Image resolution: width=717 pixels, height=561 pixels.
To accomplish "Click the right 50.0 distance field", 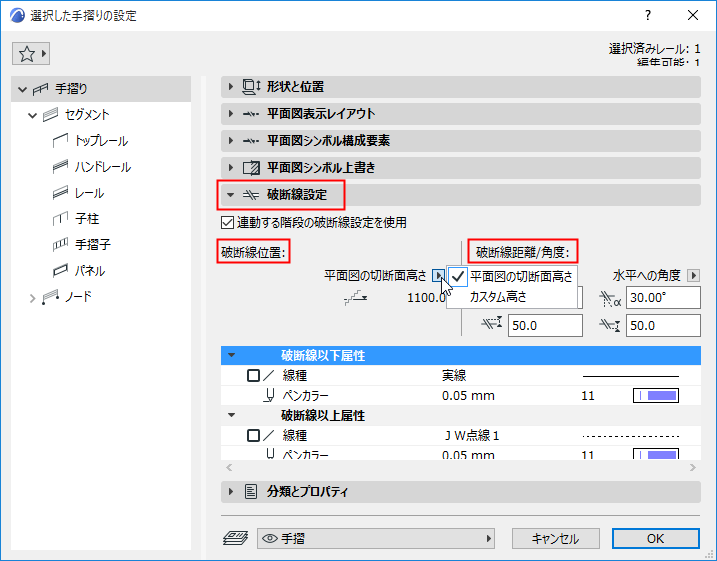I will click(663, 326).
